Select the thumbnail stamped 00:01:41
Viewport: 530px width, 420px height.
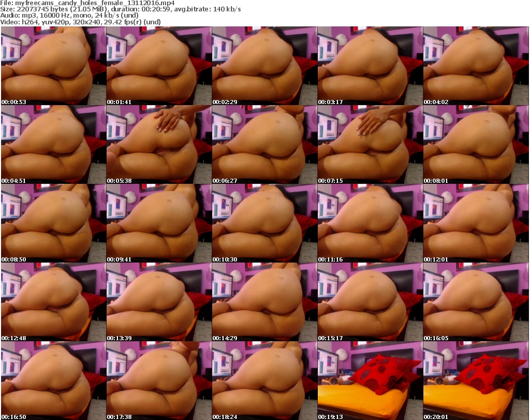[x=159, y=66]
